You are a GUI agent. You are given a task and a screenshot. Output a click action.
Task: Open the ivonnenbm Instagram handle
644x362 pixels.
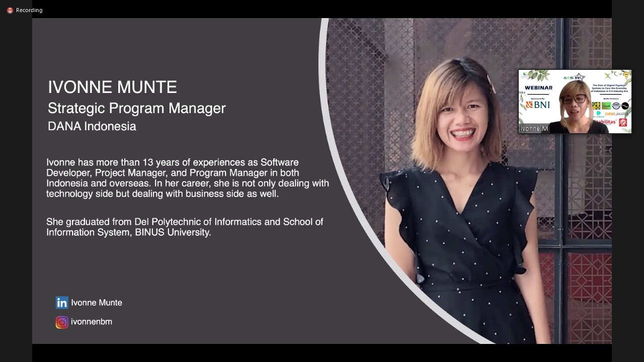(92, 322)
